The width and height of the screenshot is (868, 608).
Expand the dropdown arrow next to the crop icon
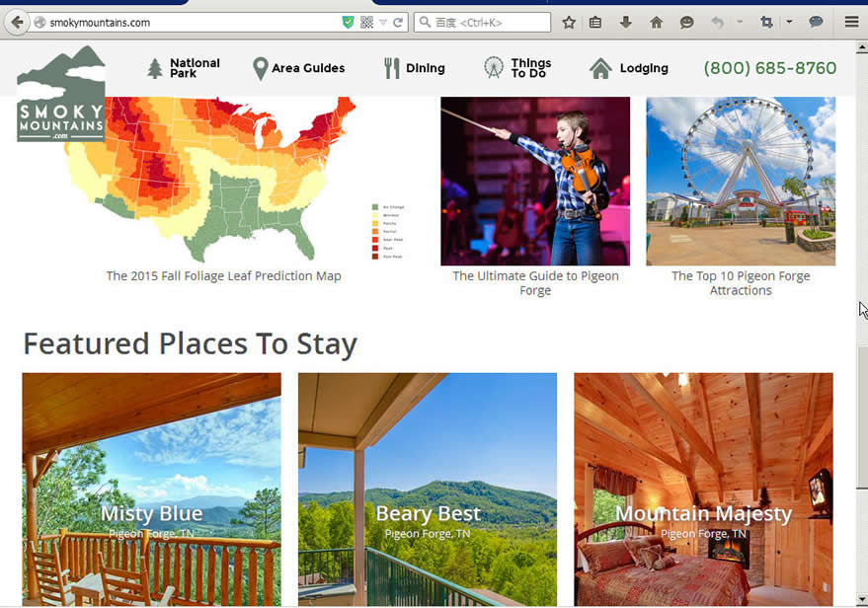tap(789, 22)
